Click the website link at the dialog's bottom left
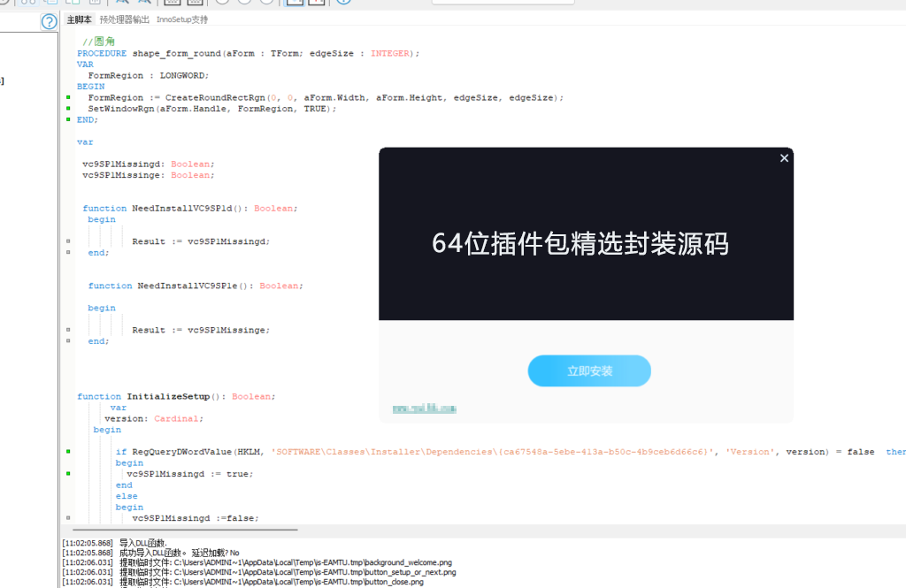 click(x=425, y=408)
